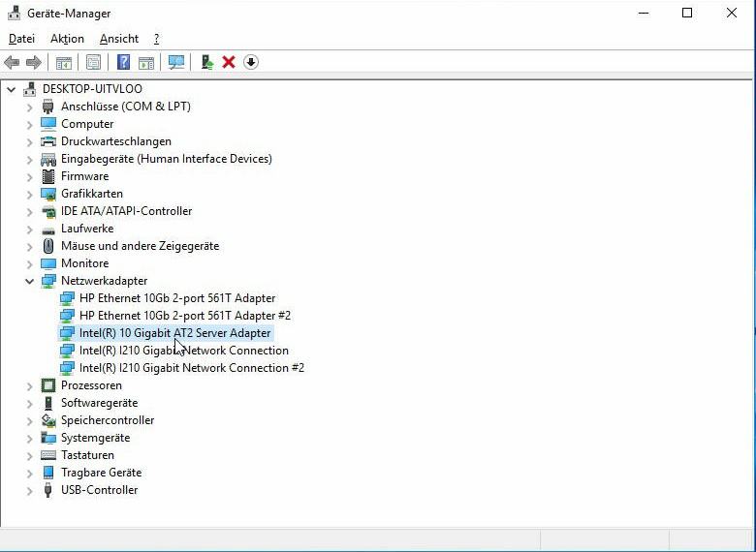Expand the Grafikkarten category
The height and width of the screenshot is (552, 756).
coord(29,194)
